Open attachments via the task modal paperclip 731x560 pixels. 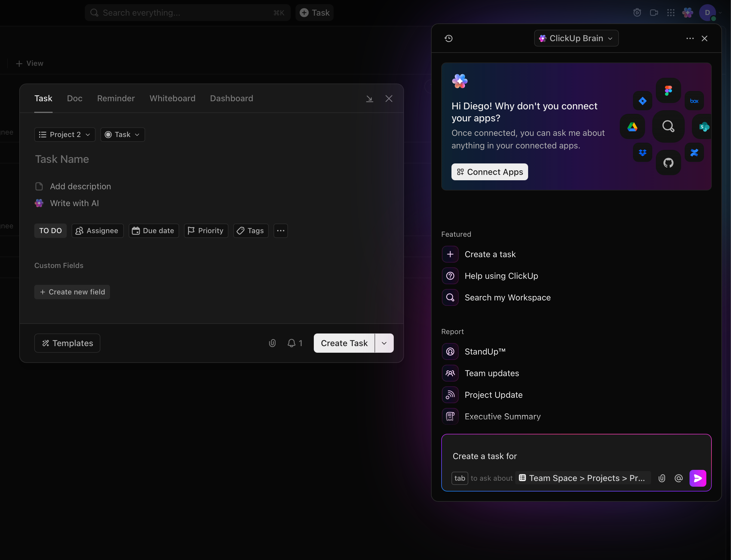(x=272, y=343)
